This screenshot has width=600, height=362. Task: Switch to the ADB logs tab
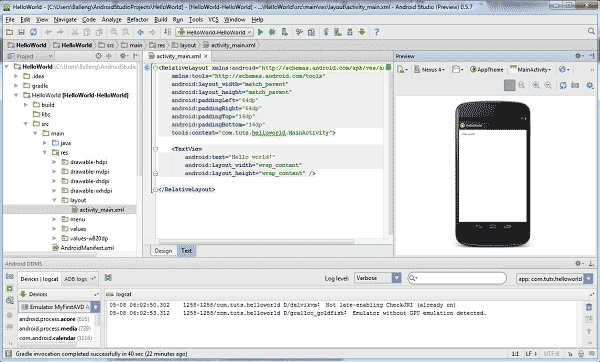coord(79,279)
